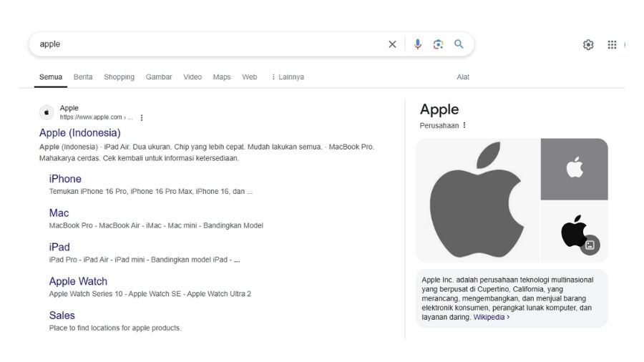Viewport: 644px width, 362px height.
Task: Click the 'Apple Inc. adalah perusahaan' description text
Action: click(507, 298)
